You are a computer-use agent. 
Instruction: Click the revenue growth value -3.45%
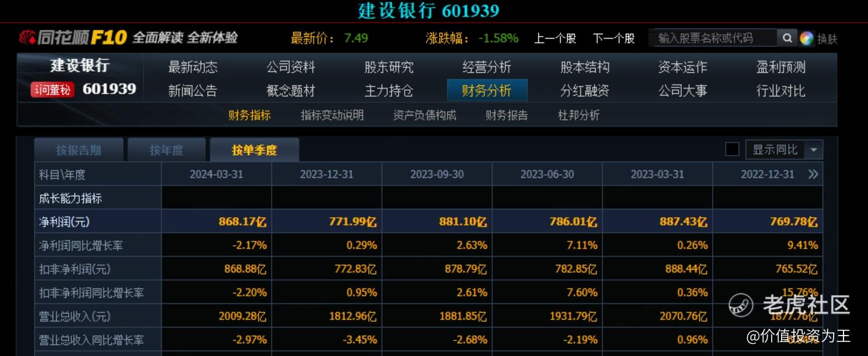pyautogui.click(x=359, y=340)
